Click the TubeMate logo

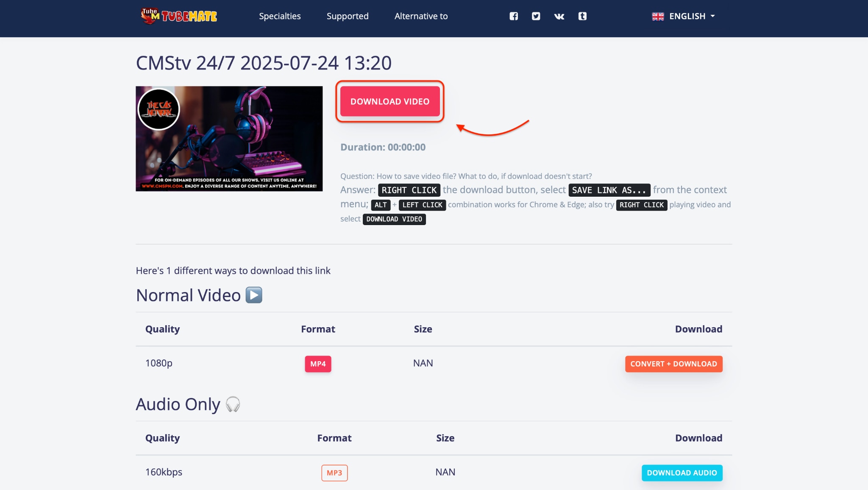pyautogui.click(x=178, y=16)
